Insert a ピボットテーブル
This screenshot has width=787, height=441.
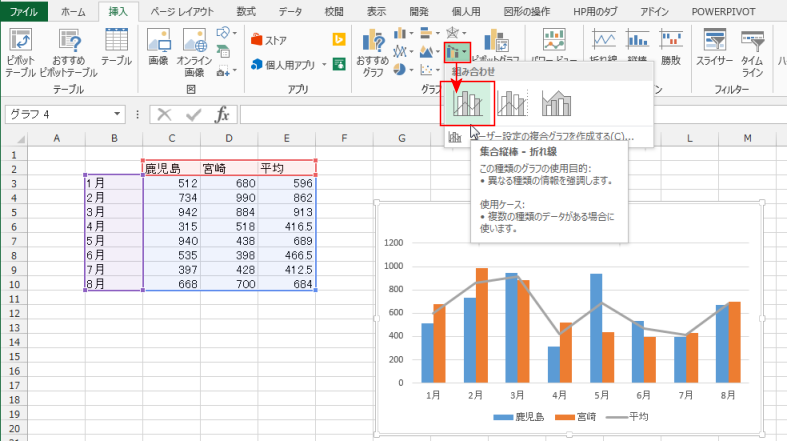click(x=21, y=53)
